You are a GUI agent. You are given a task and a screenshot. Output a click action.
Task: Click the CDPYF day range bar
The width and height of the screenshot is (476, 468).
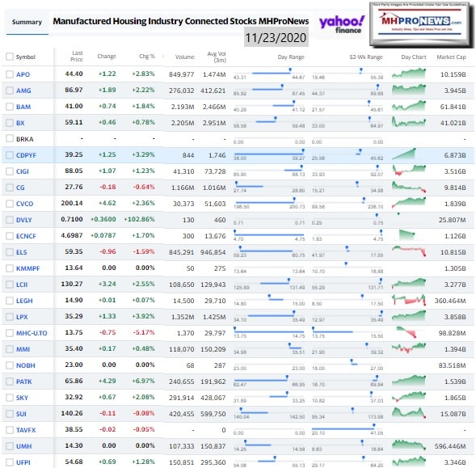pyautogui.click(x=269, y=155)
